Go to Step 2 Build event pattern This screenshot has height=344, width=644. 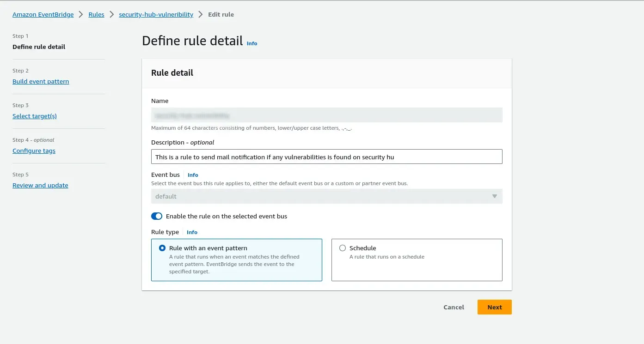41,81
